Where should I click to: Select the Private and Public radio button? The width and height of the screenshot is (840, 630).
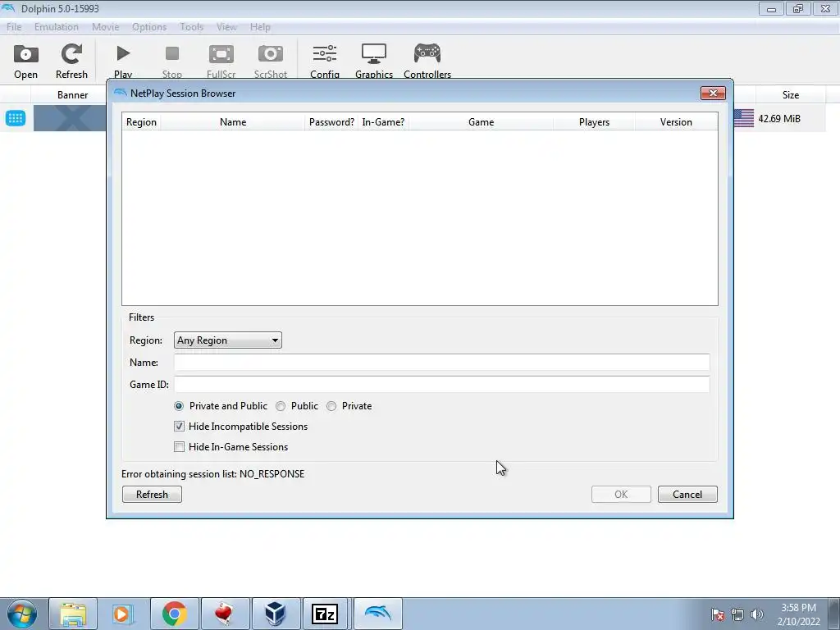179,406
